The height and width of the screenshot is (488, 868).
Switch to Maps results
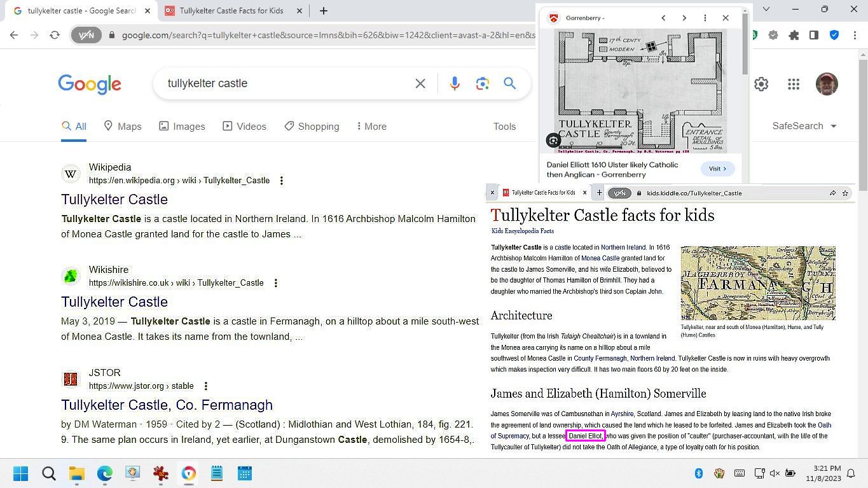123,127
